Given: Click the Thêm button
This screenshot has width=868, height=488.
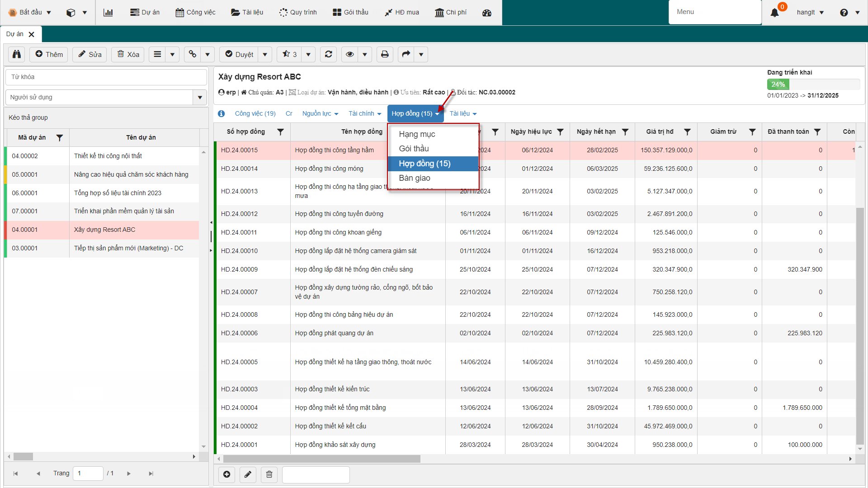Looking at the screenshot, I should coord(49,54).
